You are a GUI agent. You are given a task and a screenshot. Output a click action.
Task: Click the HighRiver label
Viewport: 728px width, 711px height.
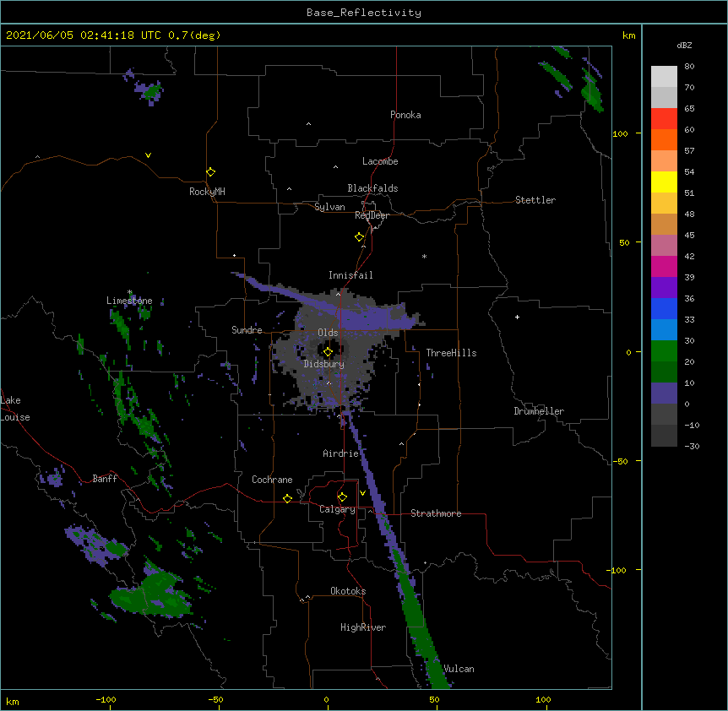click(x=363, y=627)
